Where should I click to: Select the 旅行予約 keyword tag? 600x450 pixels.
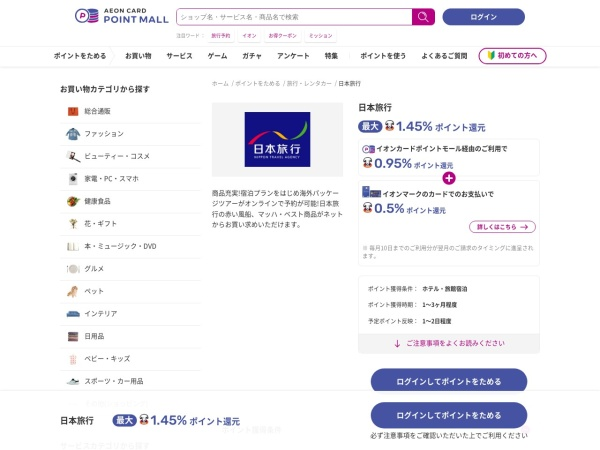(x=221, y=36)
